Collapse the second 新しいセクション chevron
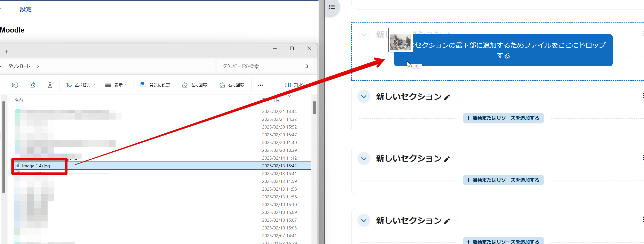The image size is (644, 244). coord(364,159)
